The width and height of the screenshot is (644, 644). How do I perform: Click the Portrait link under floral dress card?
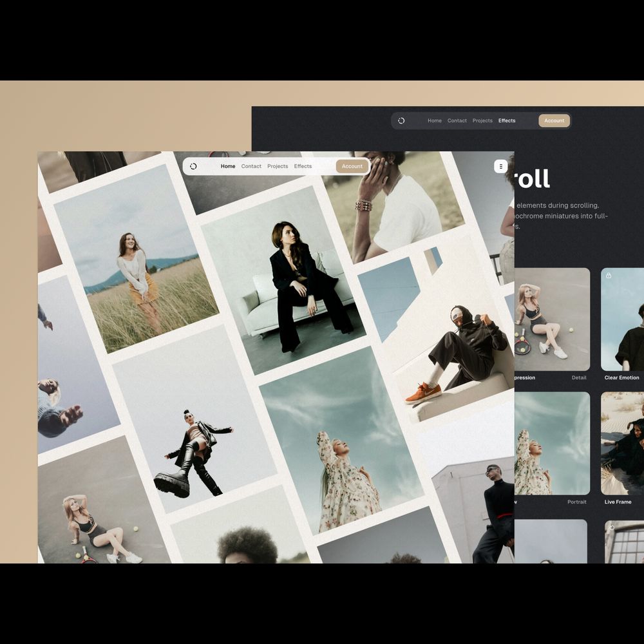(x=577, y=502)
